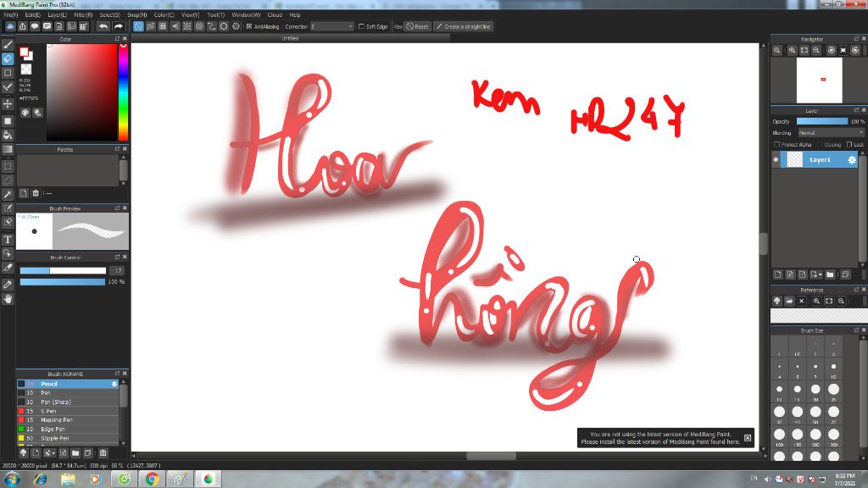Select the Magic Wand tool
The width and height of the screenshot is (868, 488).
tap(8, 194)
